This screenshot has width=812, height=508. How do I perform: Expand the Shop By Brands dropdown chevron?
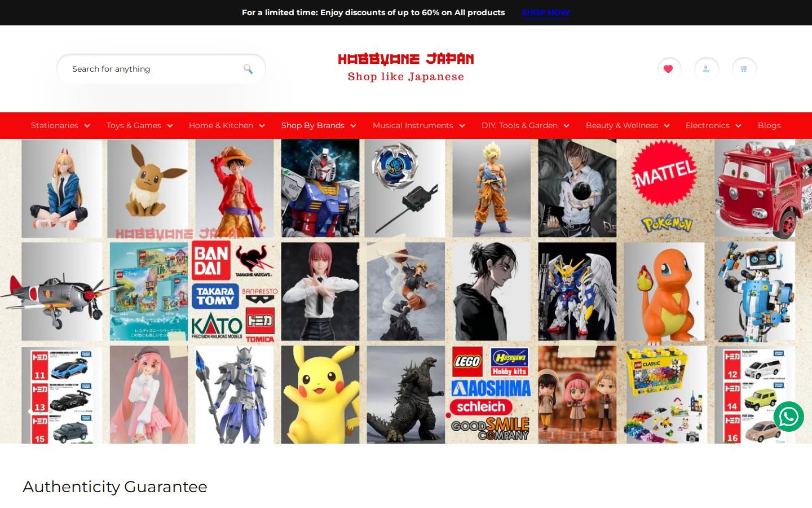point(353,126)
